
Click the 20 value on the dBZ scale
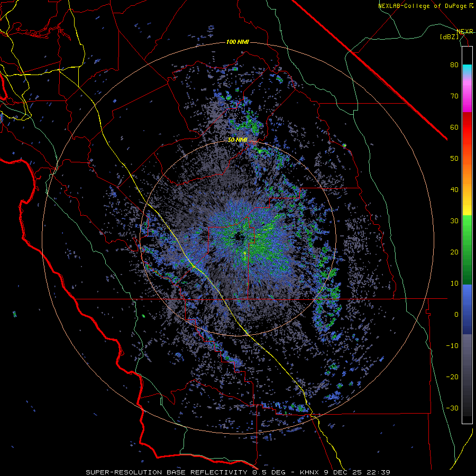pyautogui.click(x=454, y=252)
